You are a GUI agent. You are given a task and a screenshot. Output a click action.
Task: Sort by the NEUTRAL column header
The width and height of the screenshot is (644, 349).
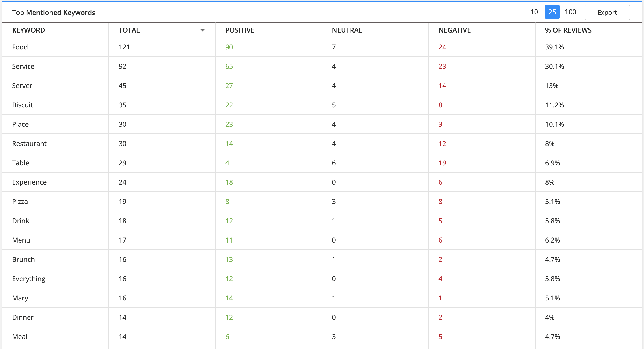tap(347, 30)
